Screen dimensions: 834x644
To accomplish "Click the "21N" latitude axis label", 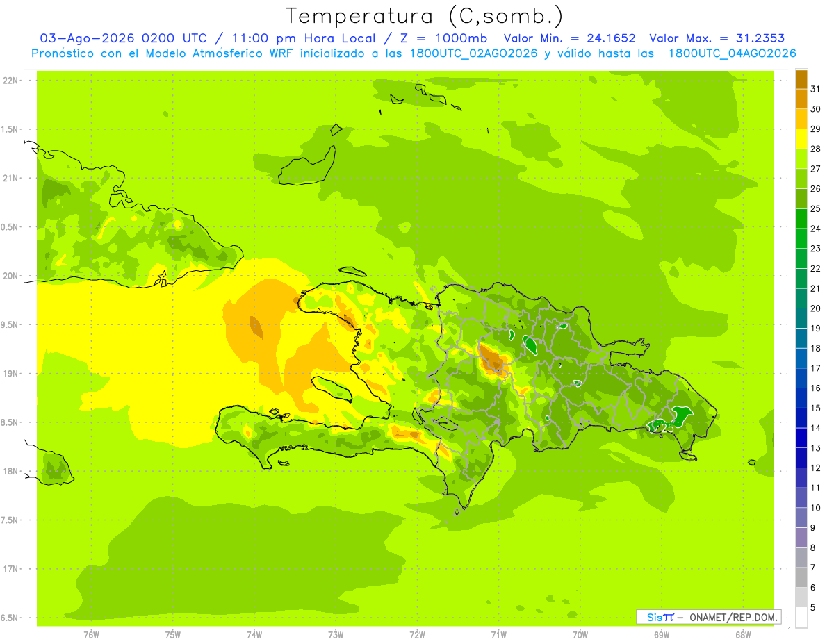I will [11, 179].
